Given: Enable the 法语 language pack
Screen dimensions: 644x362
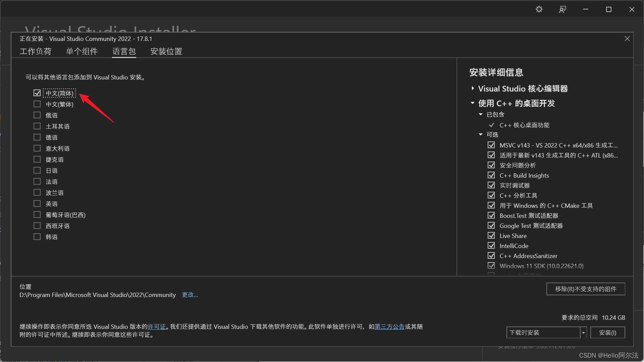Looking at the screenshot, I should 37,181.
